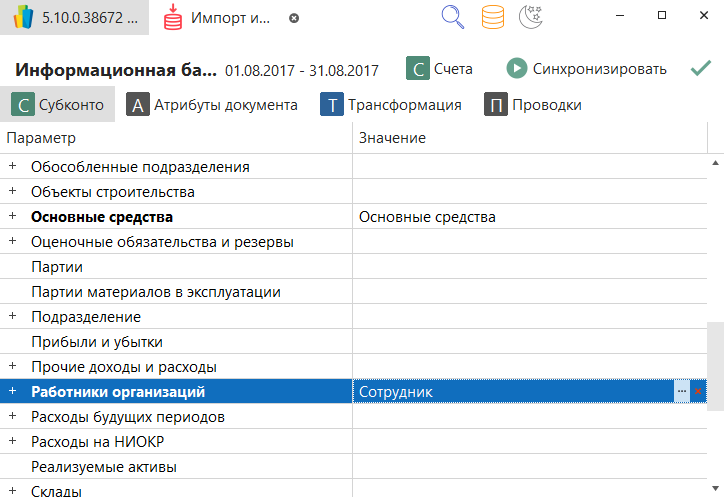Clear the Сотрудник value with red X
The image size is (724, 497).
(699, 392)
